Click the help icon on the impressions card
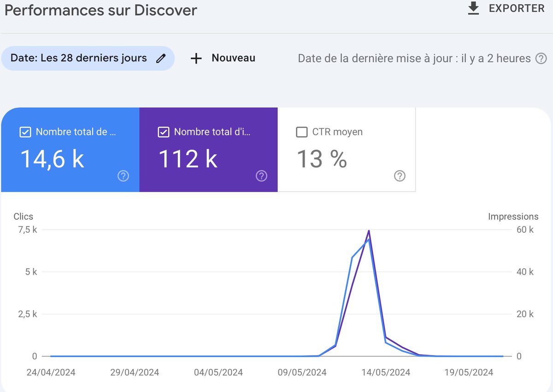 tap(261, 176)
